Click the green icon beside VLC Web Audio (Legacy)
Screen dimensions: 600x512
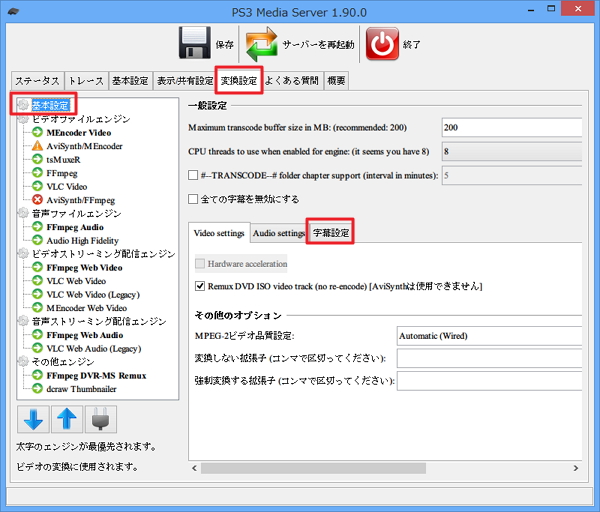37,348
